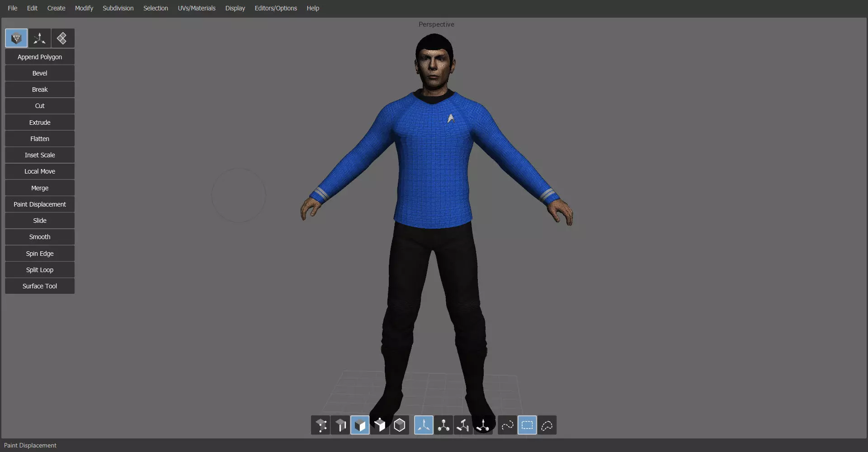Viewport: 868px width, 452px height.
Task: Open the Surface Tool button
Action: (x=40, y=286)
